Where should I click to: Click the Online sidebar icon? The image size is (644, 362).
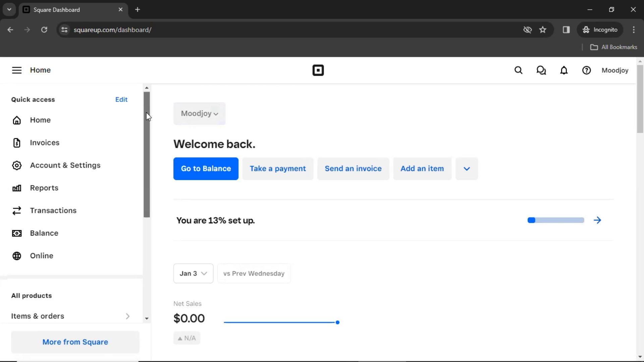pos(17,256)
